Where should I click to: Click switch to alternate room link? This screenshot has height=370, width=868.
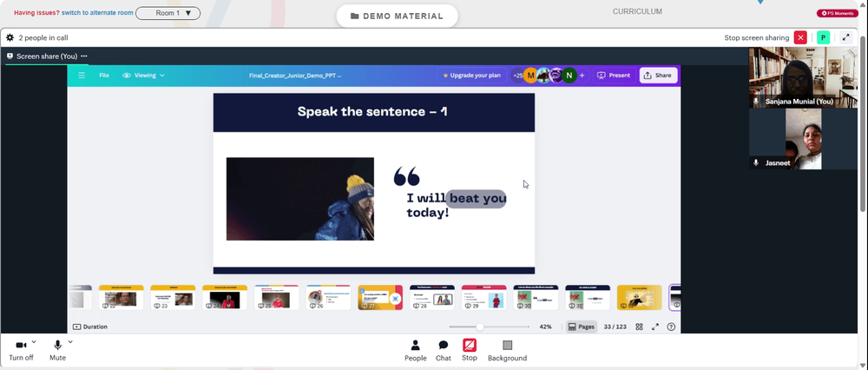(97, 12)
